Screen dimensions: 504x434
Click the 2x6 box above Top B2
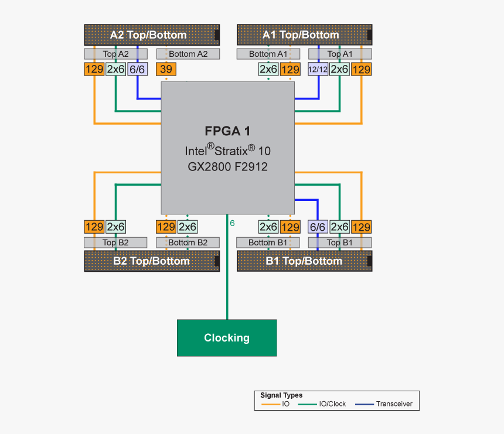coord(115,227)
